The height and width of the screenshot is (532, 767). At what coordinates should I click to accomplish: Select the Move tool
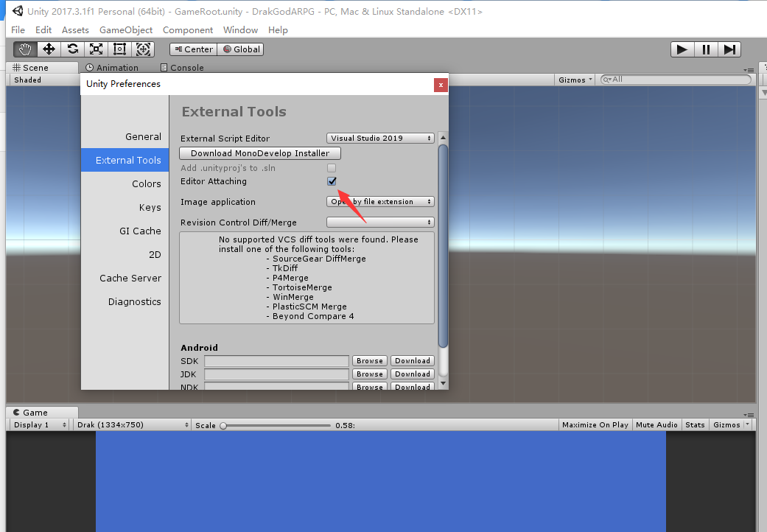48,49
